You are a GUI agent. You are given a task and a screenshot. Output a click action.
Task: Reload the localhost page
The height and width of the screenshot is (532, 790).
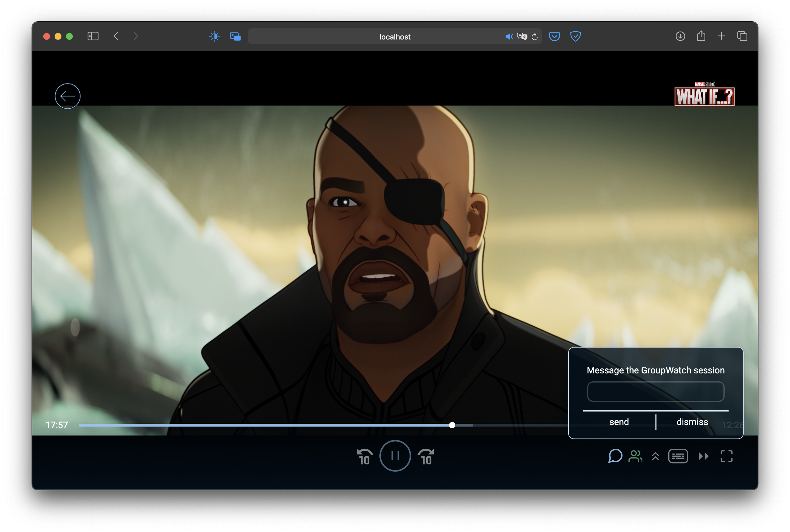click(x=535, y=37)
